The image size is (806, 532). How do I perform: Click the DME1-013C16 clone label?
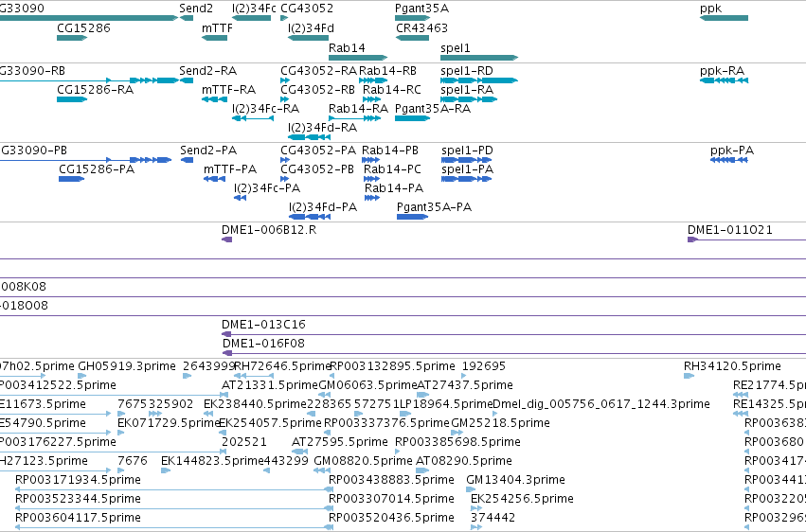pos(263,324)
